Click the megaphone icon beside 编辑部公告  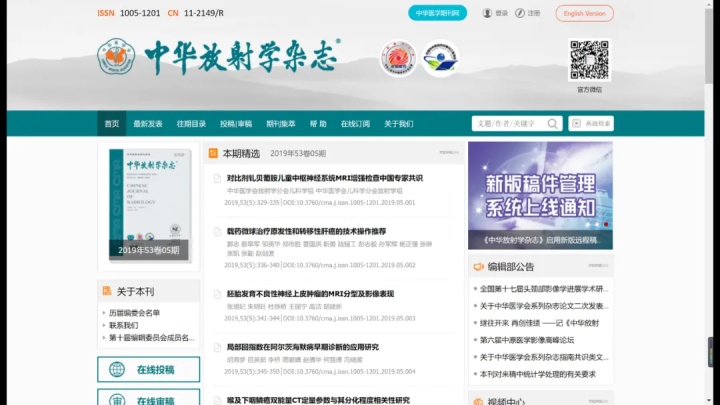point(478,266)
